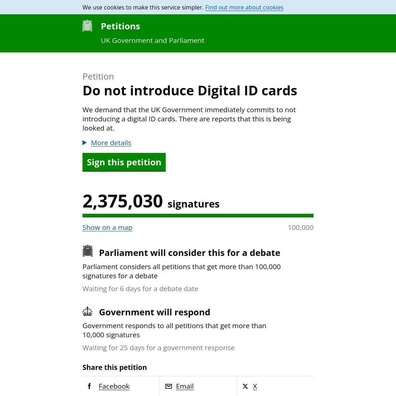The image size is (396, 396).
Task: Click UK Government and Parliament header text
Action: (152, 40)
